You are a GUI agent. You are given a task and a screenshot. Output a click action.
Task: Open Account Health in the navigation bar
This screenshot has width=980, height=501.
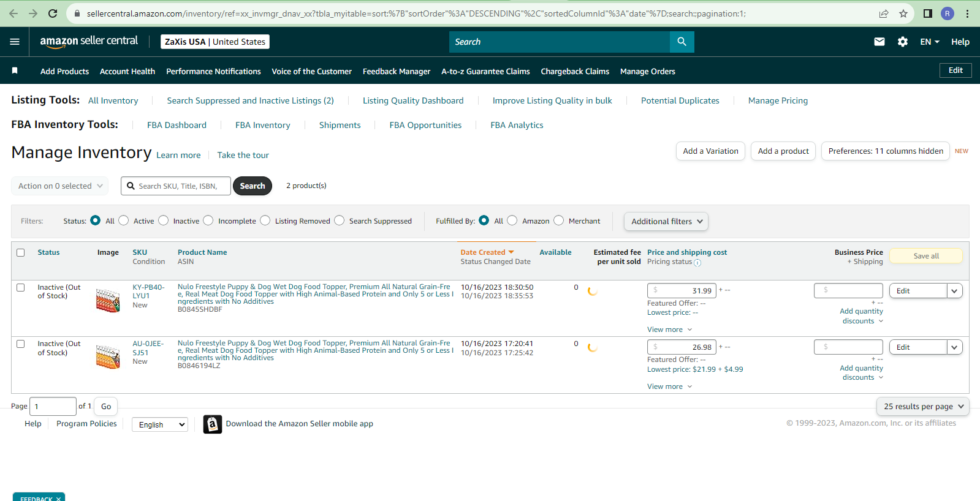click(x=127, y=72)
